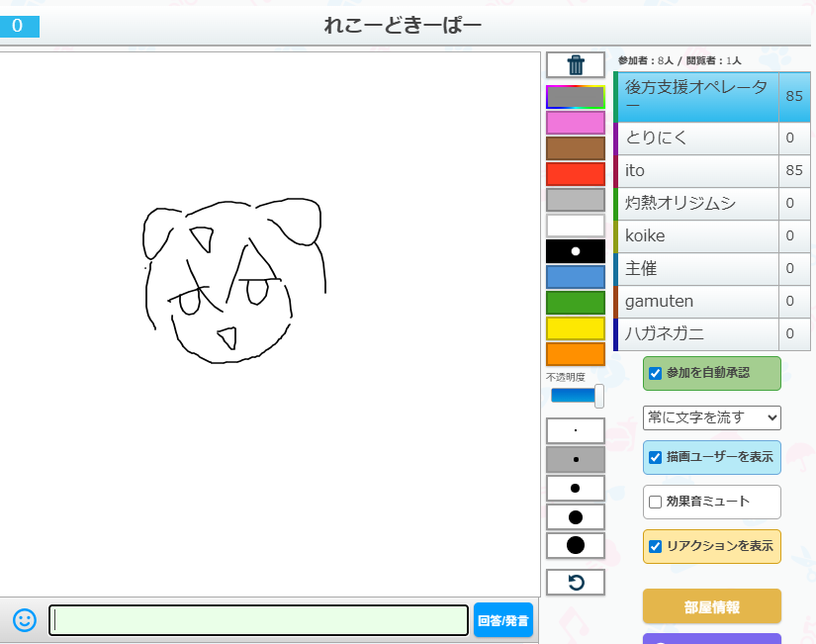Enable 効果音ミュート checkbox
This screenshot has height=644, width=816.
click(x=655, y=502)
